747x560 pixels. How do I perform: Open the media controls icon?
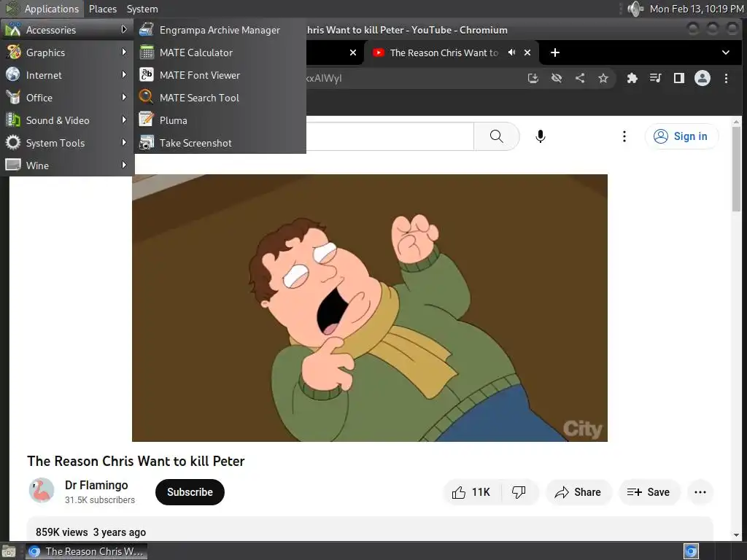(656, 78)
